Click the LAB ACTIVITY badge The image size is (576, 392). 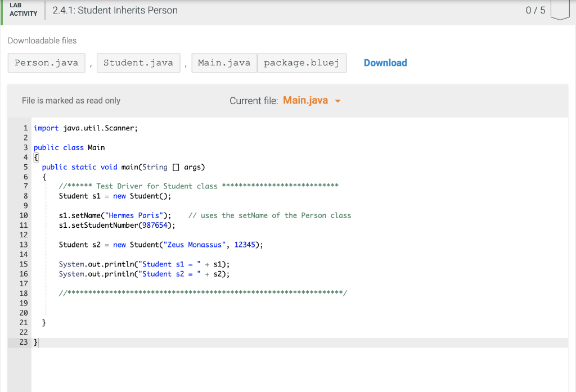click(x=22, y=10)
